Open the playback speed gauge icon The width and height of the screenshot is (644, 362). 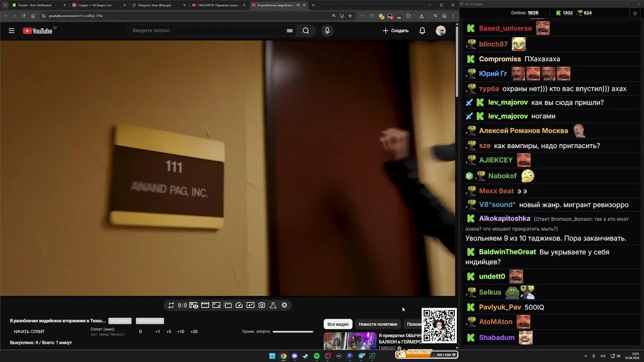239,305
